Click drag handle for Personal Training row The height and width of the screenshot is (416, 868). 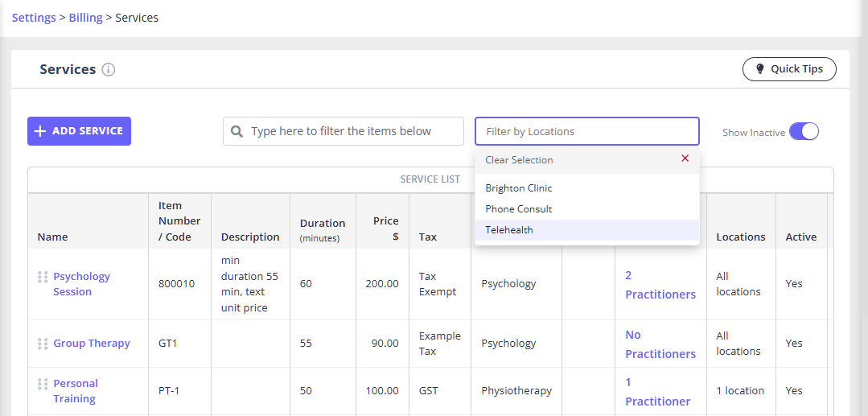(x=43, y=384)
